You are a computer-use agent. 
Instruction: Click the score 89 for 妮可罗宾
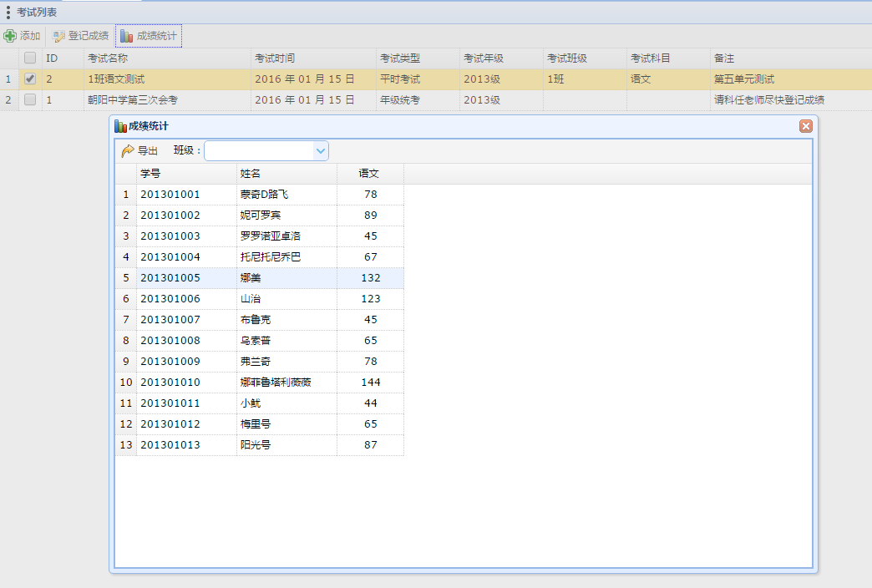[370, 215]
